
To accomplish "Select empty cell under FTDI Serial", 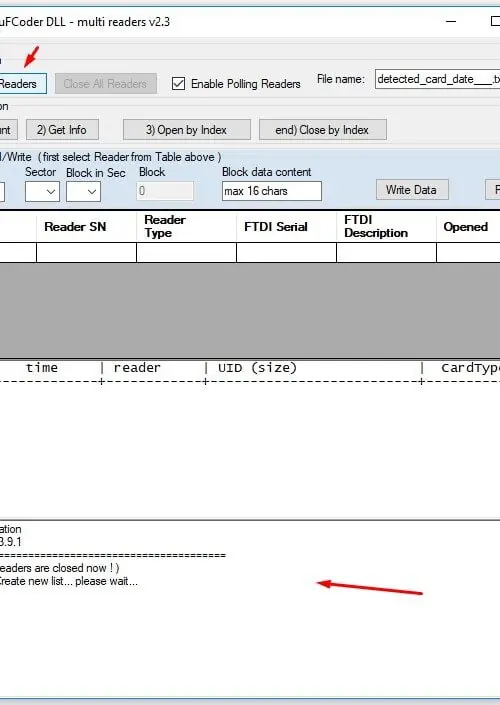I will click(x=286, y=253).
